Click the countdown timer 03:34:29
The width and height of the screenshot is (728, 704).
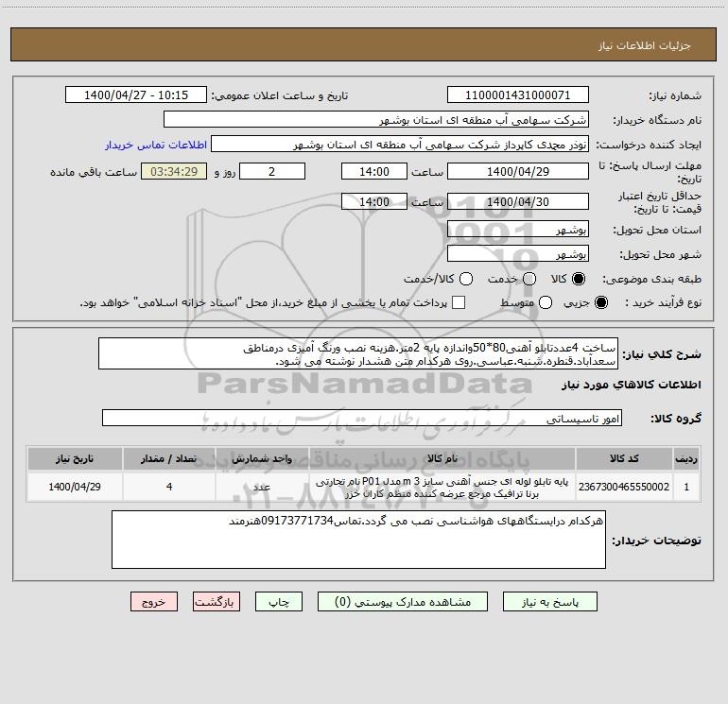(174, 171)
